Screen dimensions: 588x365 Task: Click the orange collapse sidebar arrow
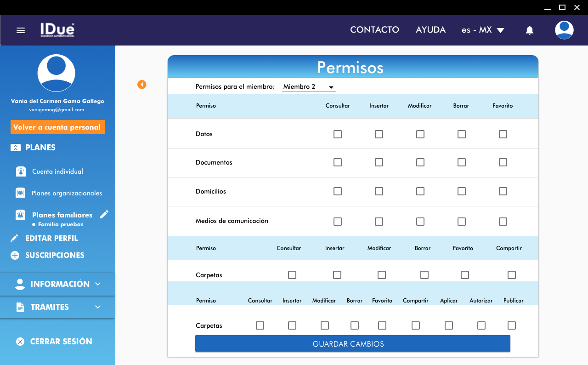click(142, 85)
